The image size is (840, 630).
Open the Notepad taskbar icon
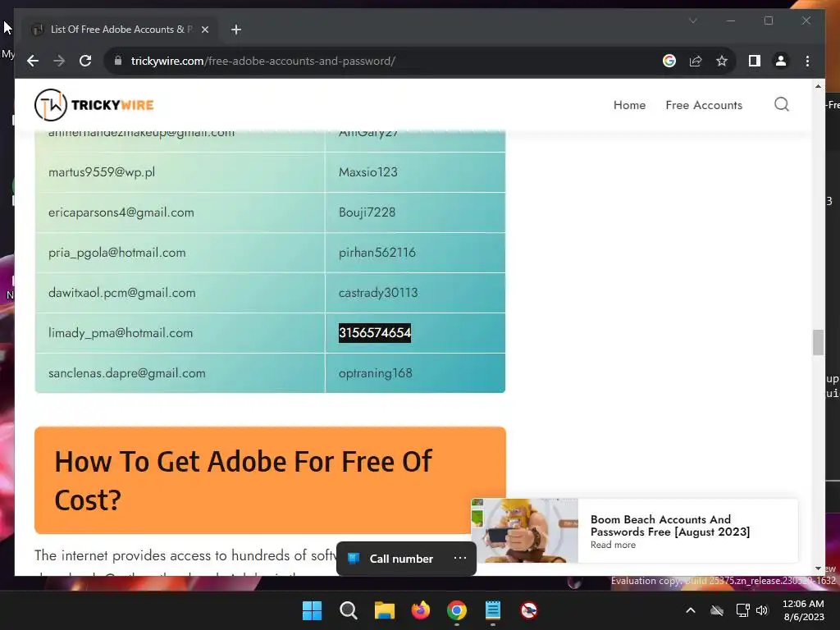(493, 610)
